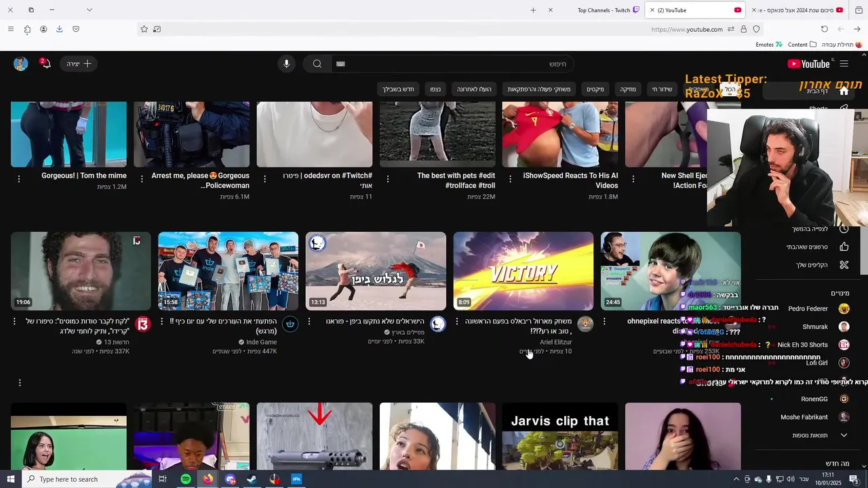Select the 'משחקי פעולה והרפתקאות' chip

click(x=539, y=89)
